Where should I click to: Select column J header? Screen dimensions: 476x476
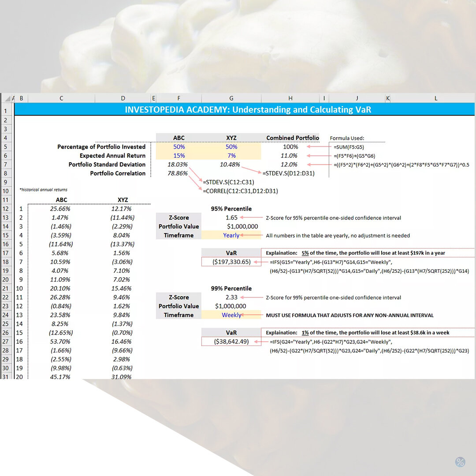tap(357, 98)
